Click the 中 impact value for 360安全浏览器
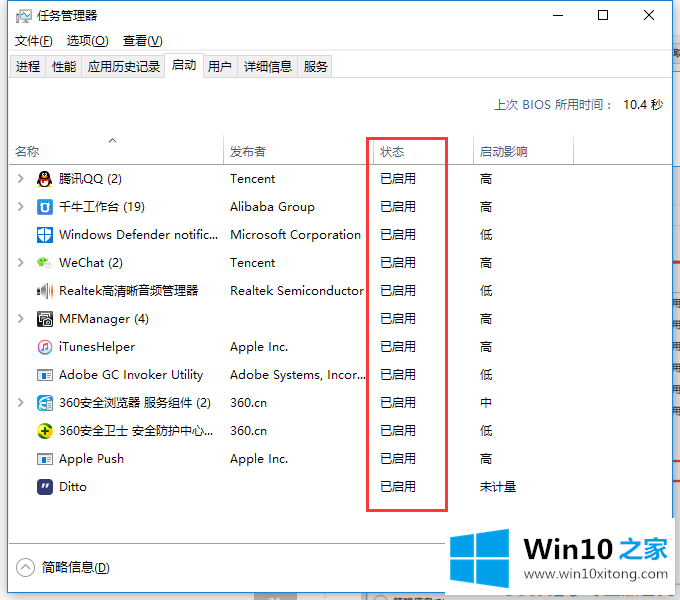This screenshot has height=600, width=680. click(486, 403)
